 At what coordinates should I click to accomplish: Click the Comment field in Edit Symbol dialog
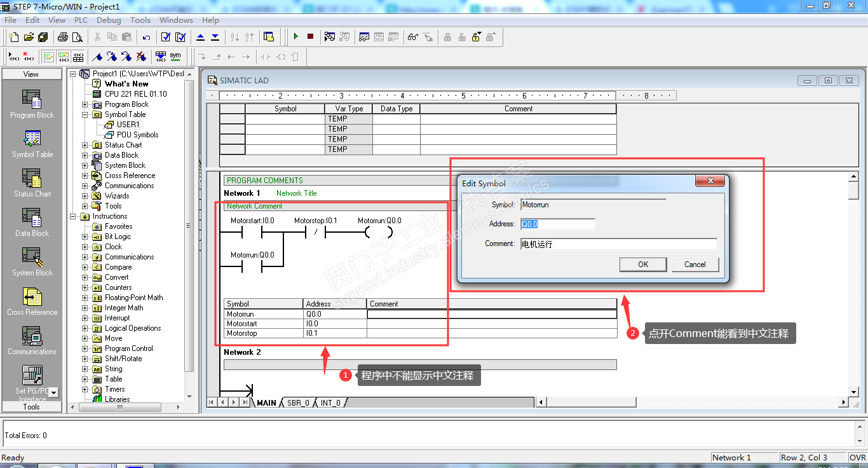tap(618, 244)
